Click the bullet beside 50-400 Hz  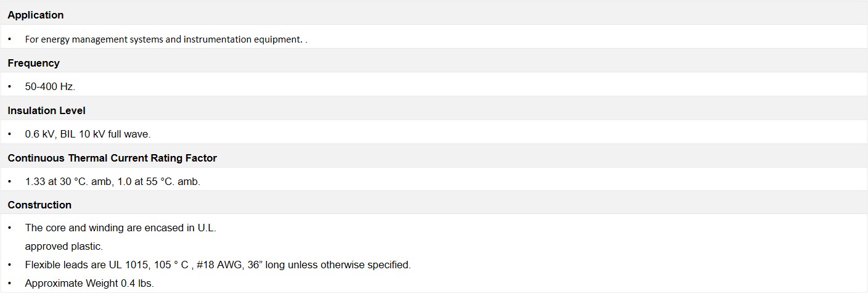point(10,86)
